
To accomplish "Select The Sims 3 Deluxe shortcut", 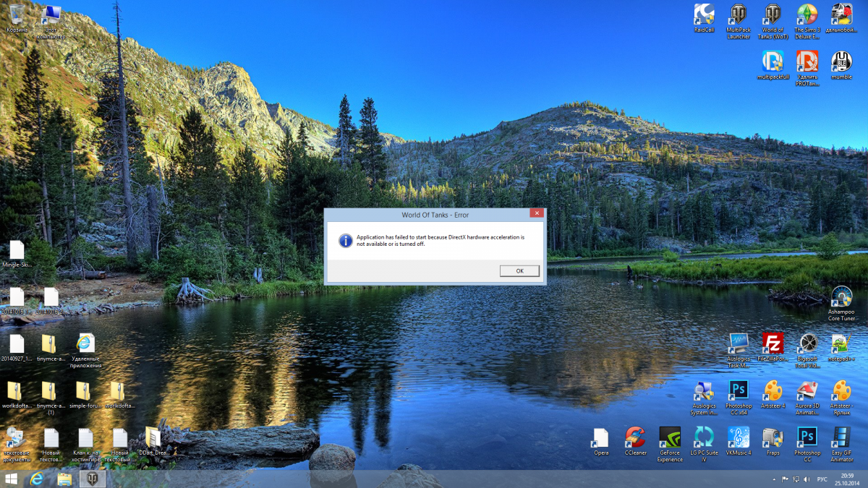I will tap(807, 22).
